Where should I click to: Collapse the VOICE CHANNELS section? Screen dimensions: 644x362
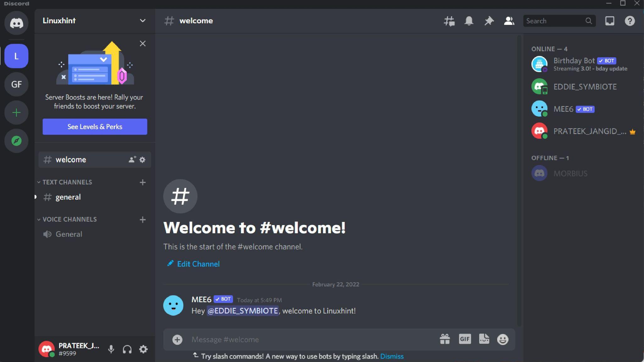(38, 218)
